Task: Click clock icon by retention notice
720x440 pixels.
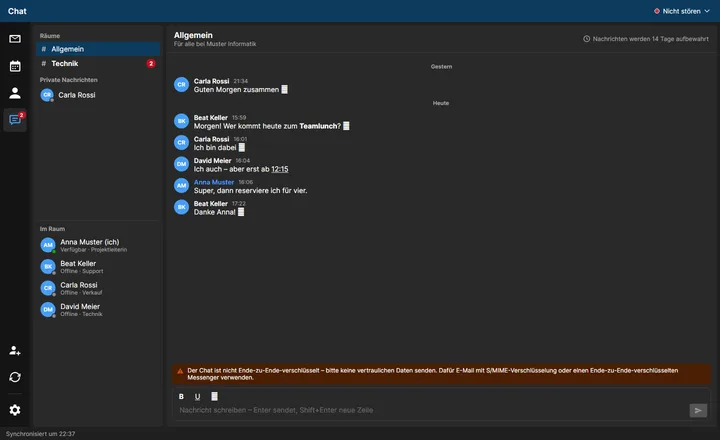Action: (586, 39)
